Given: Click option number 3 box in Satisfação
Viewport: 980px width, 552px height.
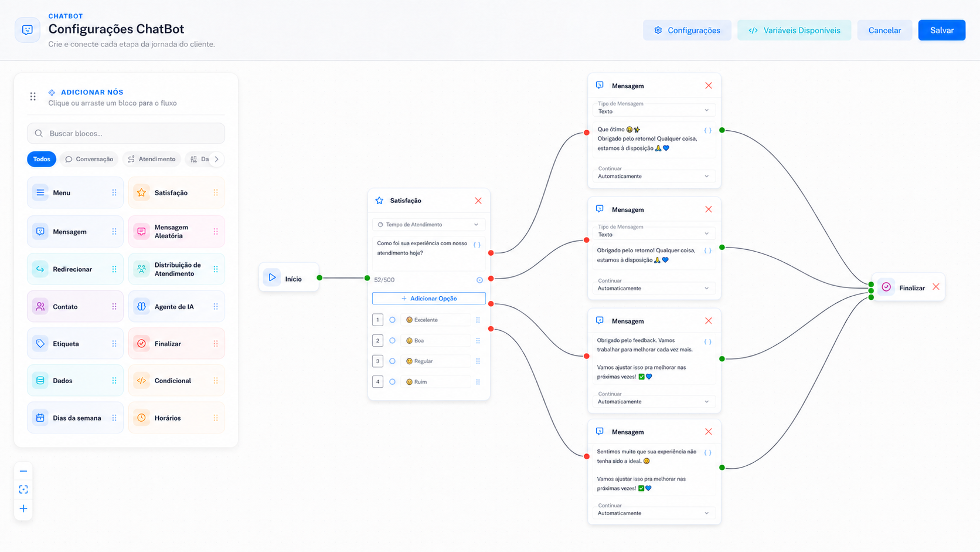Looking at the screenshot, I should tap(377, 361).
